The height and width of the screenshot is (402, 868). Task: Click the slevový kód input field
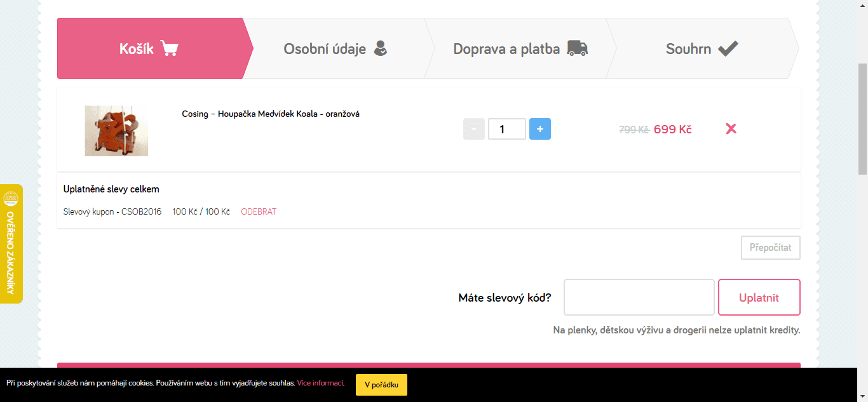coord(639,297)
